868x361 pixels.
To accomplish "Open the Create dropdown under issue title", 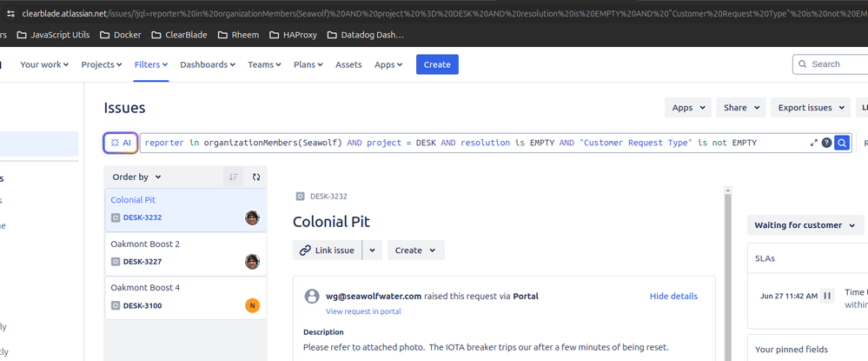I will click(415, 251).
